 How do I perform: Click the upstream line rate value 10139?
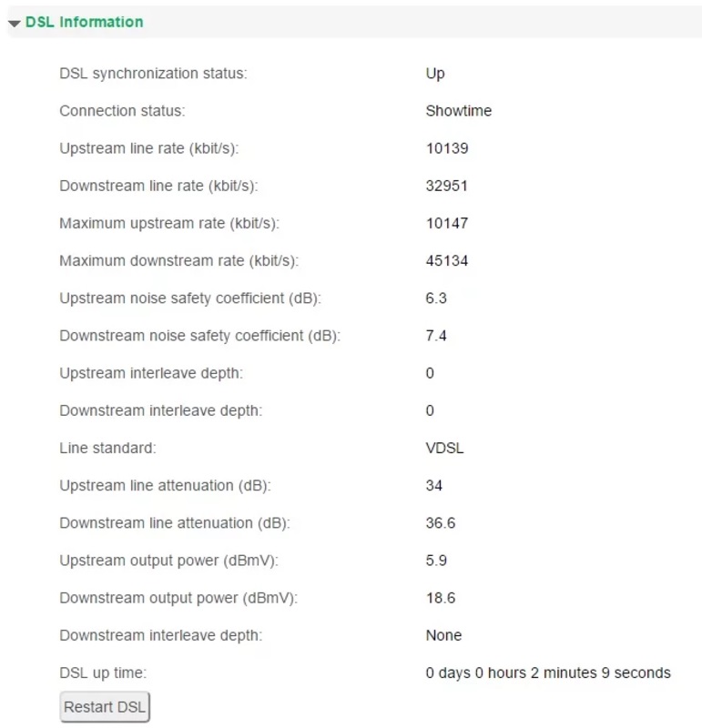pyautogui.click(x=447, y=148)
